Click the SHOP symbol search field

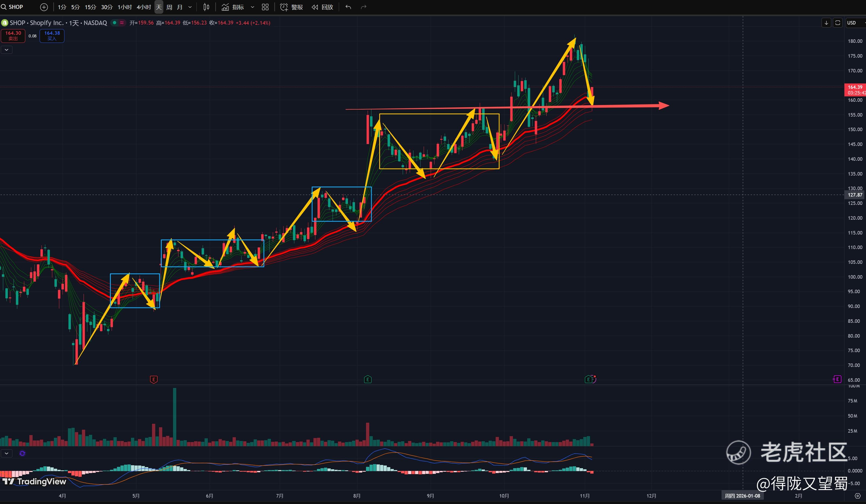click(x=15, y=7)
